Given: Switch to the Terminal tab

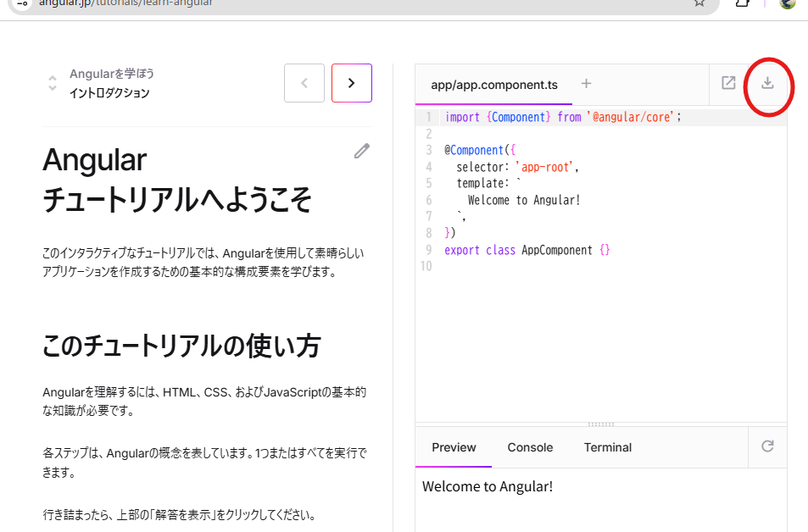Looking at the screenshot, I should coord(607,446).
